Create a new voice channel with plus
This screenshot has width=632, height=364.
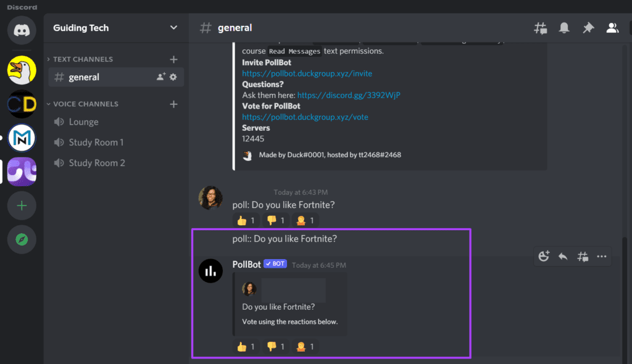173,104
